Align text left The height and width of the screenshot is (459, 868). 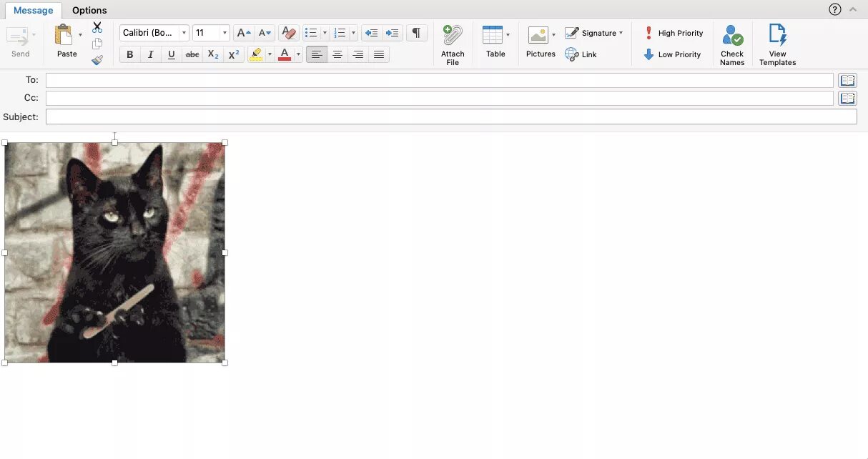pos(317,54)
